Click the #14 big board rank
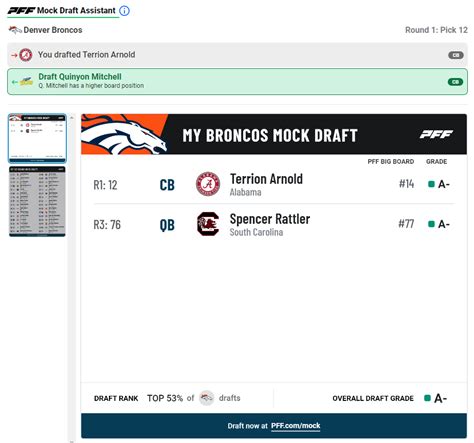This screenshot has width=474, height=443. point(406,184)
